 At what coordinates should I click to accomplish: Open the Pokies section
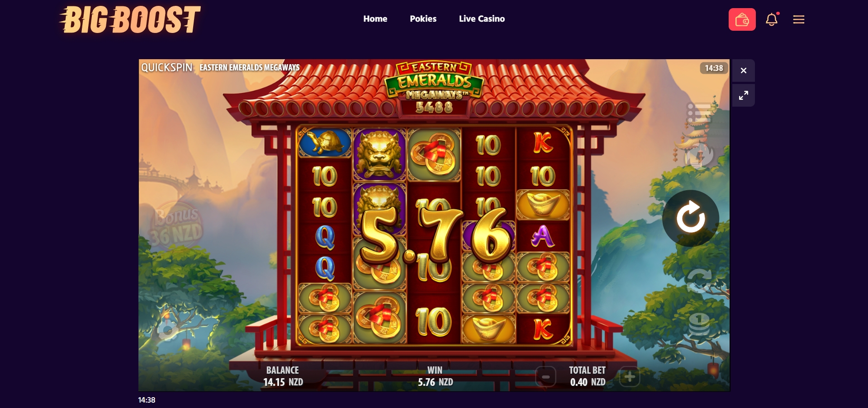[423, 19]
